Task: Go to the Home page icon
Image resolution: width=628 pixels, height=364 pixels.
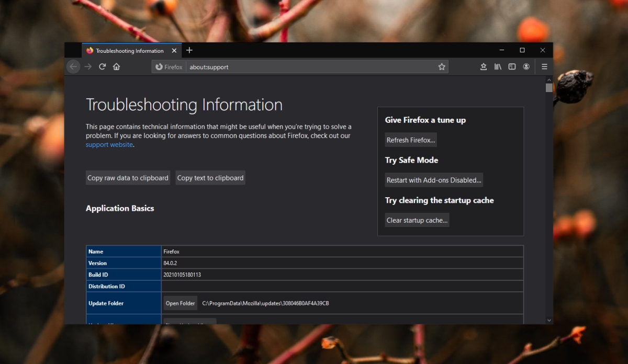Action: (117, 67)
